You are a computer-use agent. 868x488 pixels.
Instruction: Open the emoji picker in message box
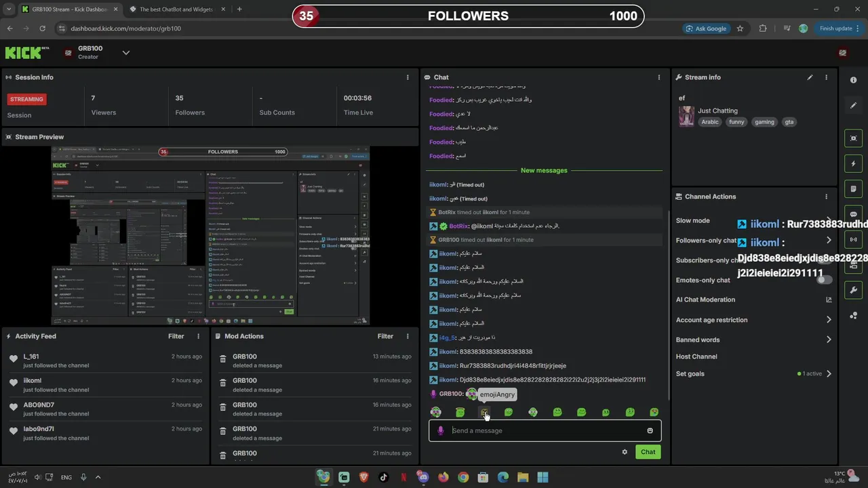click(650, 430)
